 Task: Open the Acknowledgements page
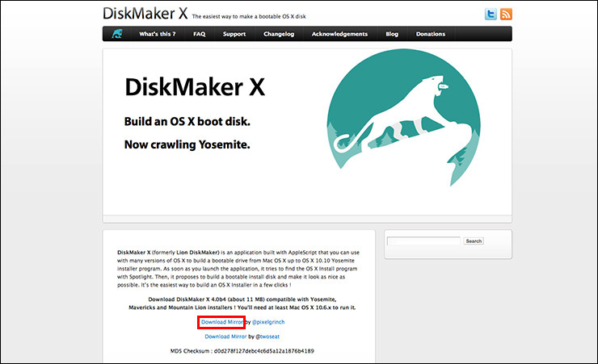(339, 34)
